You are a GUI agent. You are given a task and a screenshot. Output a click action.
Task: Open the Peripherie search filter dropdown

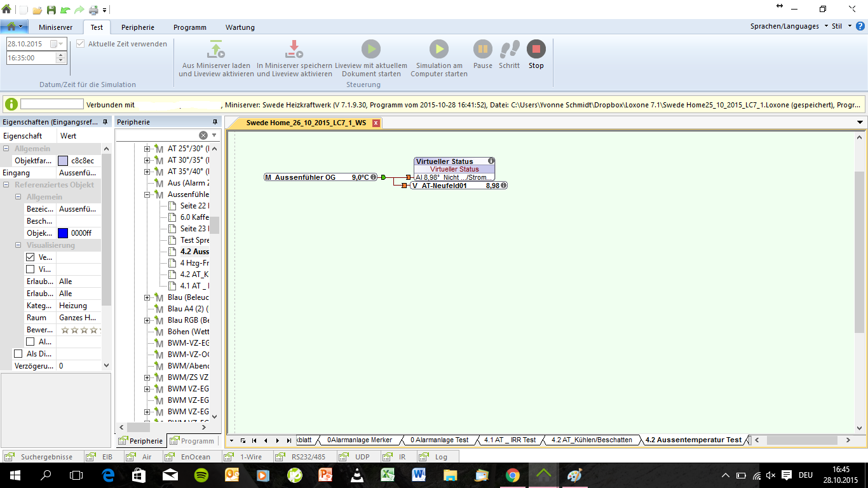coord(214,135)
